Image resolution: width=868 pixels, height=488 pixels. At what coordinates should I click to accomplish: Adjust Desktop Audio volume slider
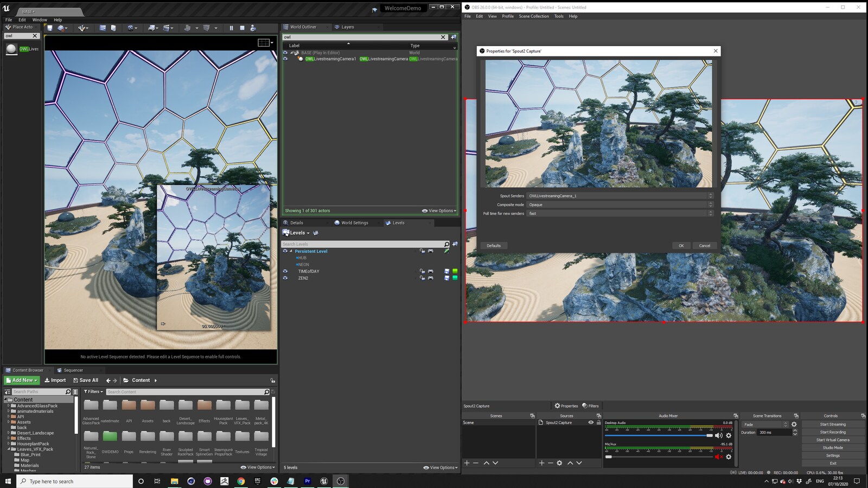(659, 435)
